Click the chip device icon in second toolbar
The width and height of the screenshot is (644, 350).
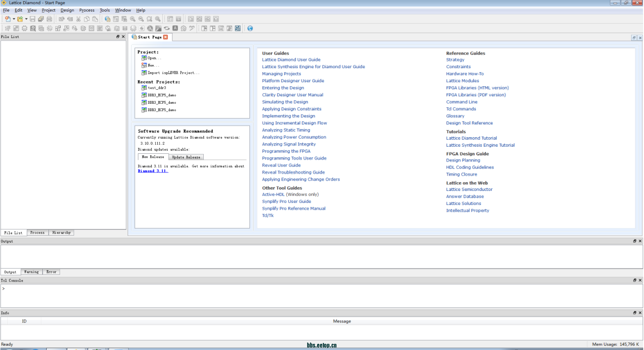[24, 28]
